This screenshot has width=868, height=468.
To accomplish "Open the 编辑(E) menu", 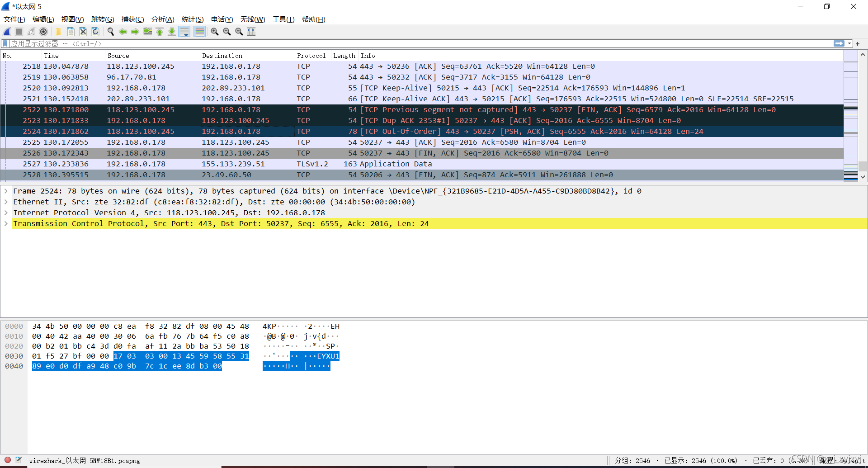I will tap(43, 19).
